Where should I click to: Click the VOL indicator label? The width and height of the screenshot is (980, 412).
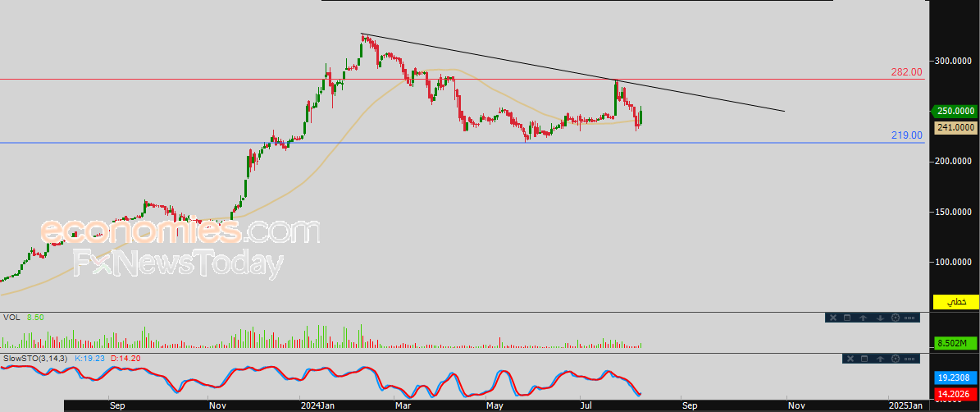11,317
